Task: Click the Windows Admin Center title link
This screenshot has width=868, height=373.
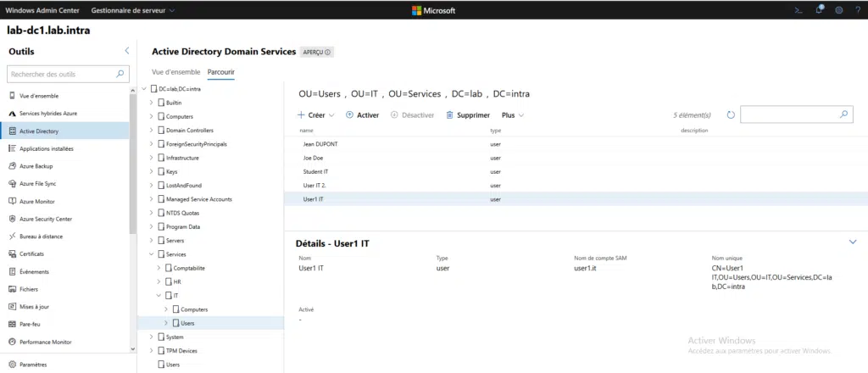Action: coord(42,10)
